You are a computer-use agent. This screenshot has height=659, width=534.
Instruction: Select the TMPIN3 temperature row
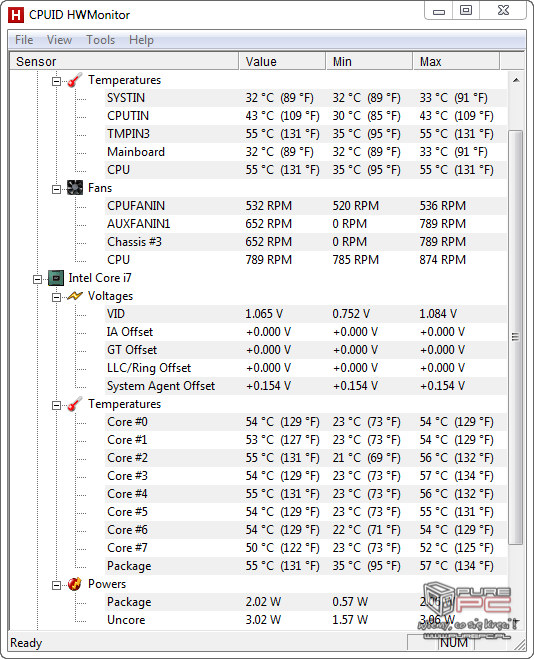point(305,134)
